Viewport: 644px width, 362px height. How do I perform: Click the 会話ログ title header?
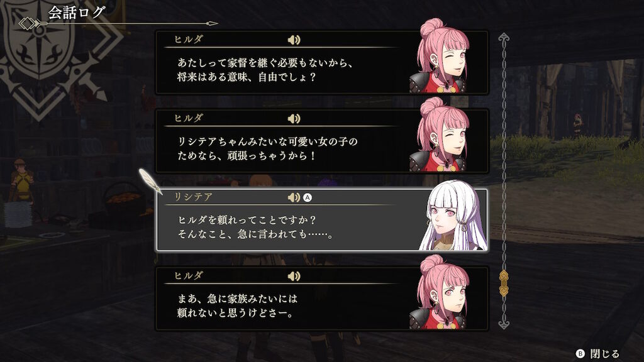[76, 13]
